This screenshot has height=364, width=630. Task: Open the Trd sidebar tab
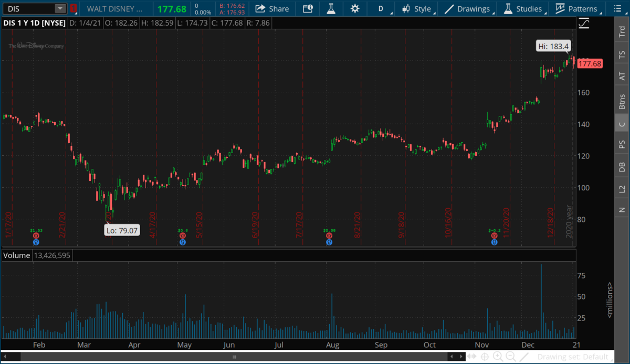(x=622, y=31)
